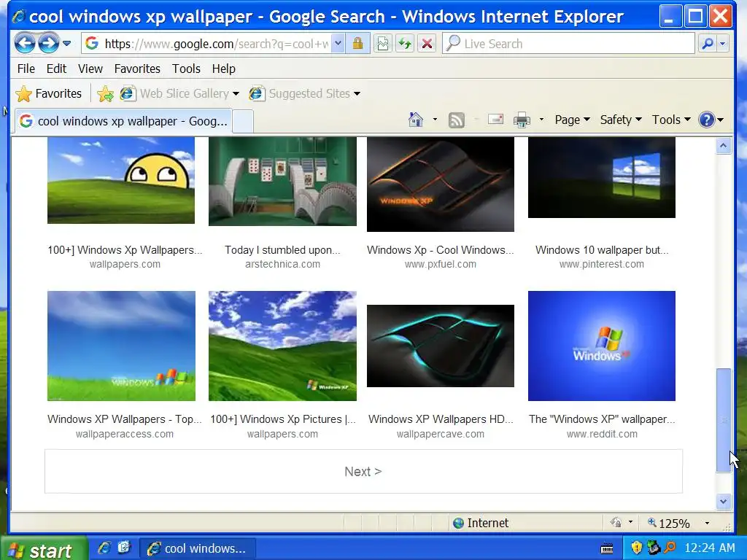The image size is (747, 560).
Task: Open the Windows 10 style Bliss thumbnail
Action: point(602,178)
